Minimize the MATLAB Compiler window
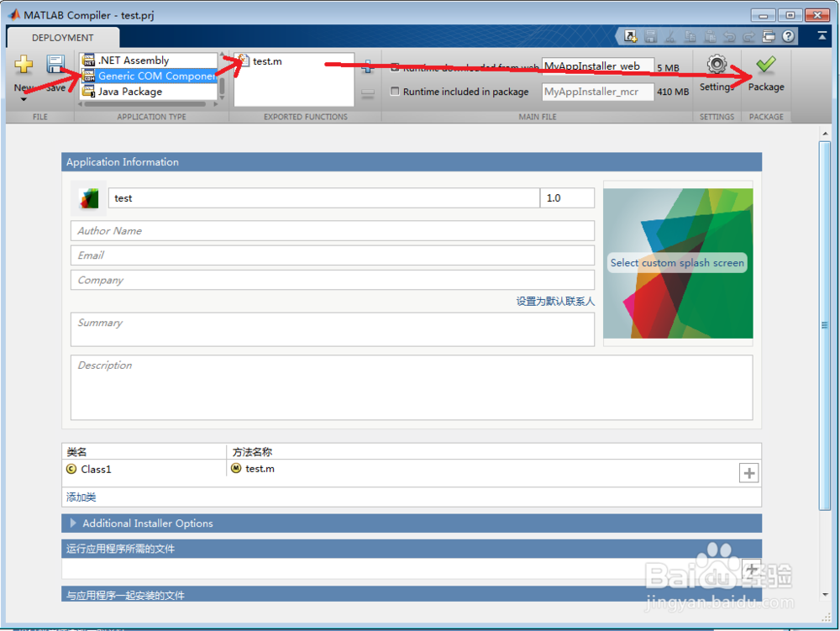 763,15
